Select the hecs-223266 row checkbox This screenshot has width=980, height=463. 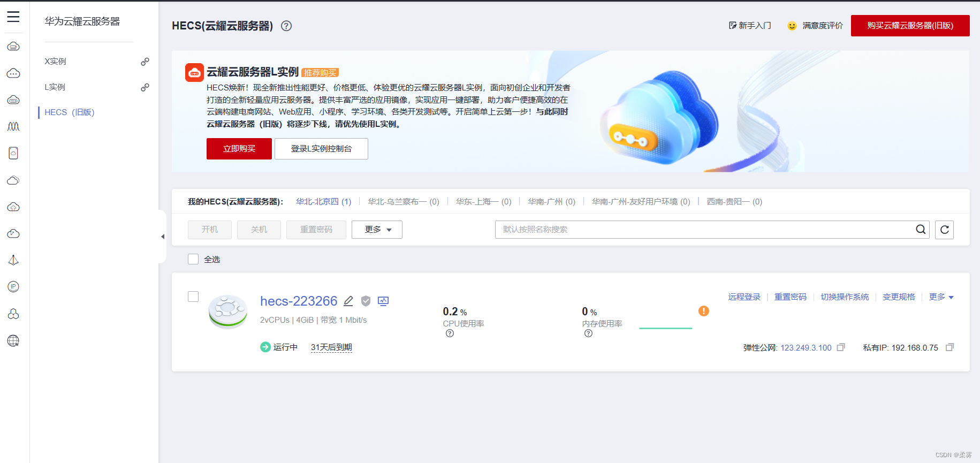click(x=193, y=297)
